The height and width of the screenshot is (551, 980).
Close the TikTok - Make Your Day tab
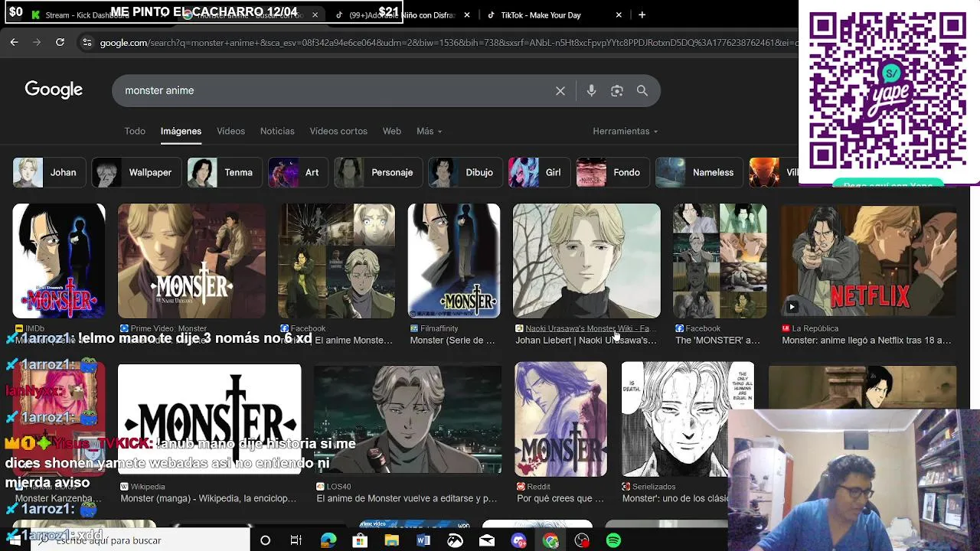[619, 15]
